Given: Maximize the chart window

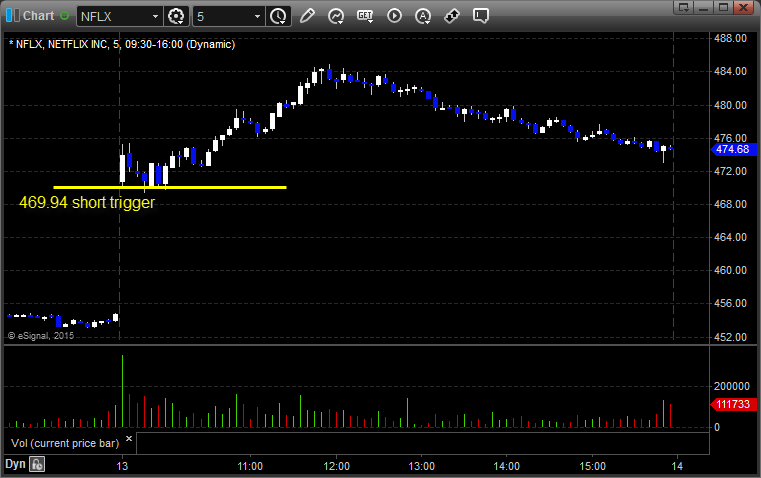Looking at the screenshot, I should [x=723, y=7].
